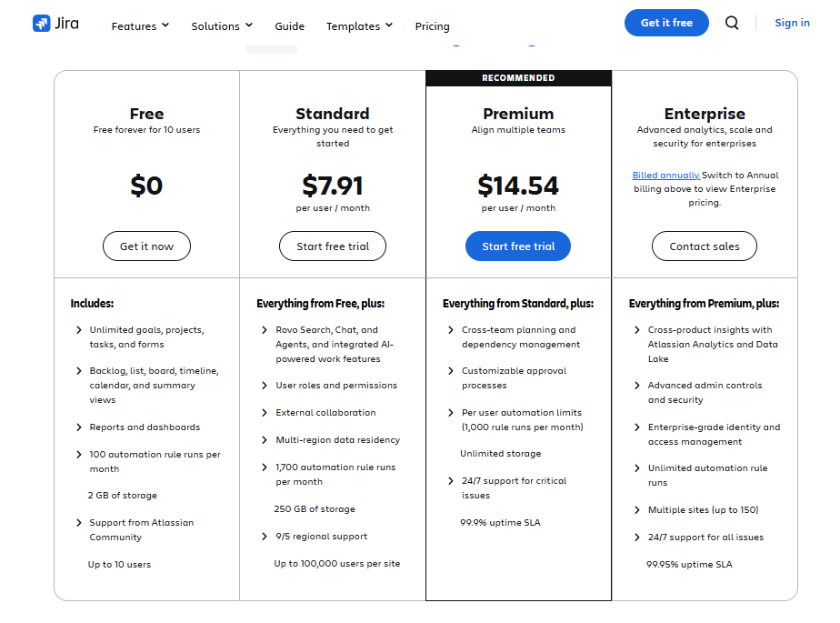The width and height of the screenshot is (840, 623).
Task: Open the search icon
Action: point(732,23)
